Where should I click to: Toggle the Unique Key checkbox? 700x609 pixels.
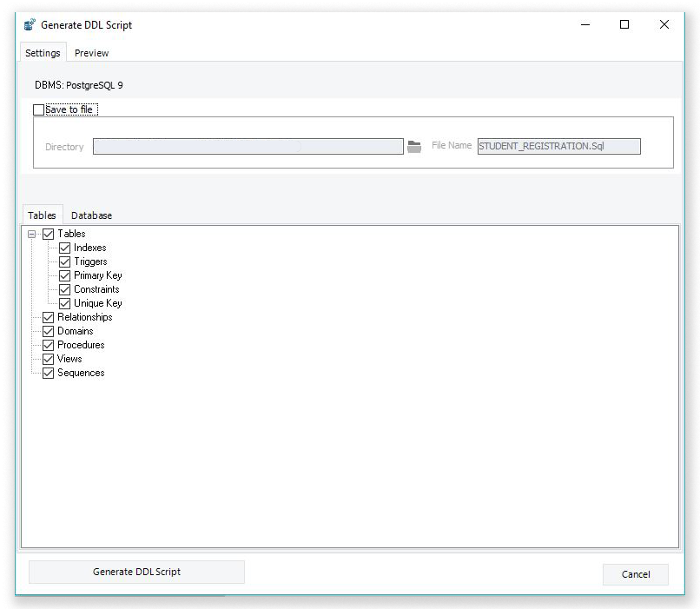coord(65,303)
